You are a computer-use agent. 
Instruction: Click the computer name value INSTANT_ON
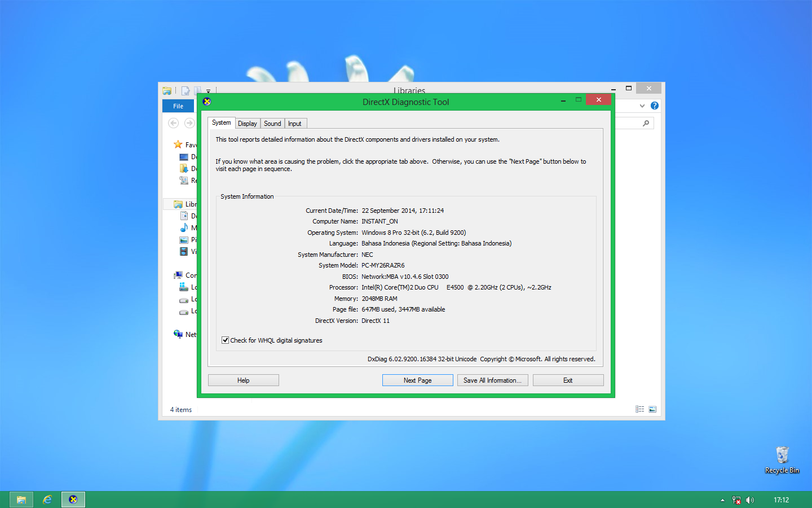click(380, 221)
